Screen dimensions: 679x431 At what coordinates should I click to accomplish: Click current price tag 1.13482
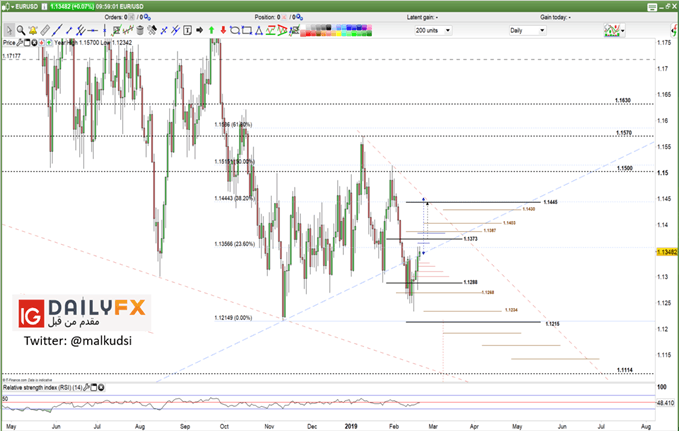(x=667, y=252)
